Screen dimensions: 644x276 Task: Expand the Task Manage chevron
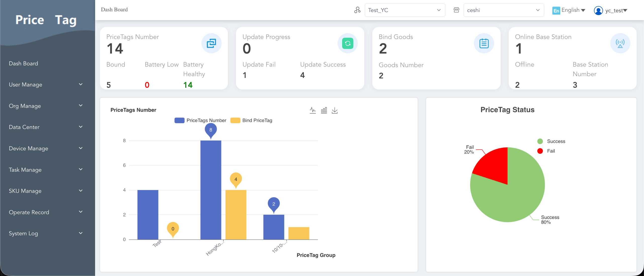click(81, 169)
